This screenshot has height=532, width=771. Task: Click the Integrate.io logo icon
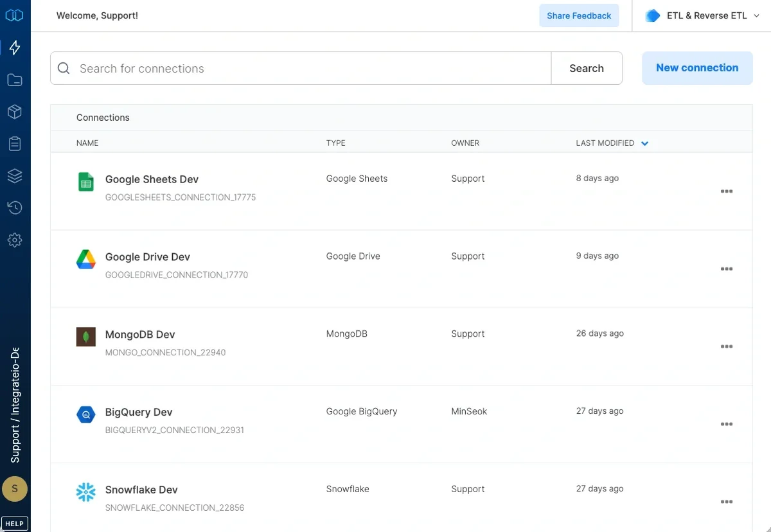[x=14, y=15]
